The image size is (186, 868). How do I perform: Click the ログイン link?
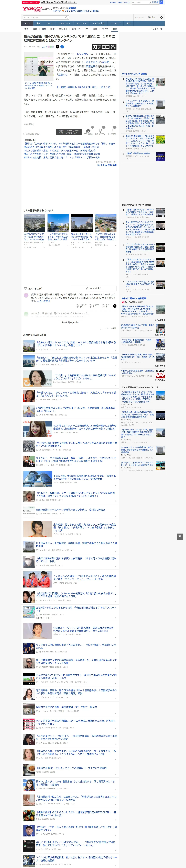[57, 11]
